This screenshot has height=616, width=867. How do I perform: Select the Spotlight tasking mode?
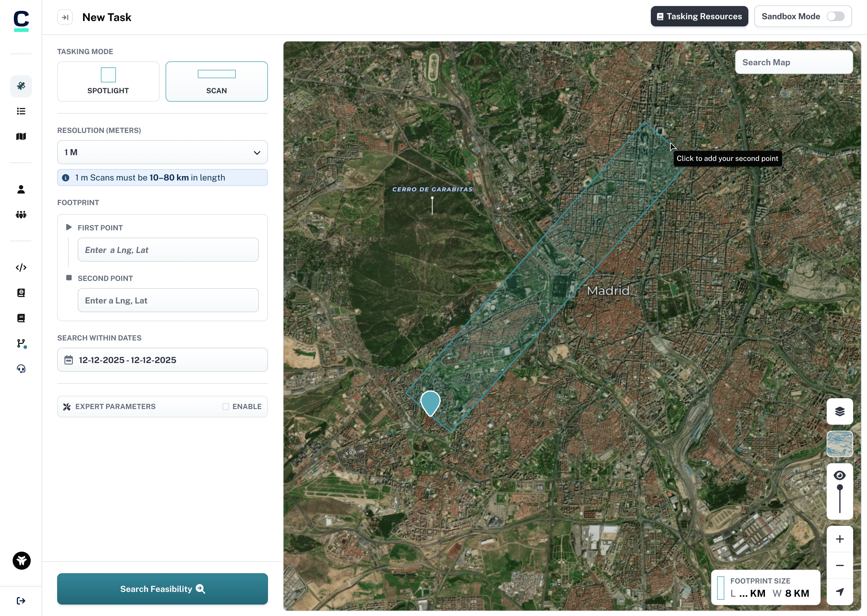click(x=108, y=82)
